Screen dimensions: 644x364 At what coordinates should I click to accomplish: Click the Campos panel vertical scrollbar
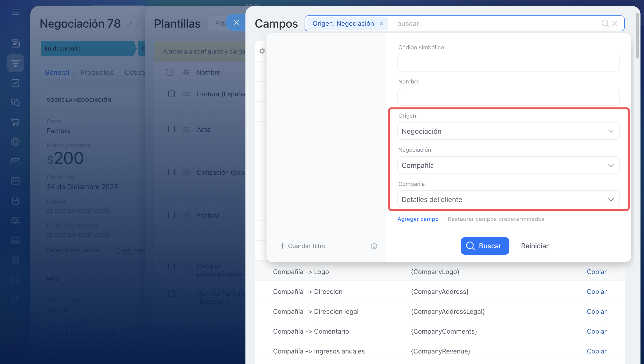coord(637,36)
